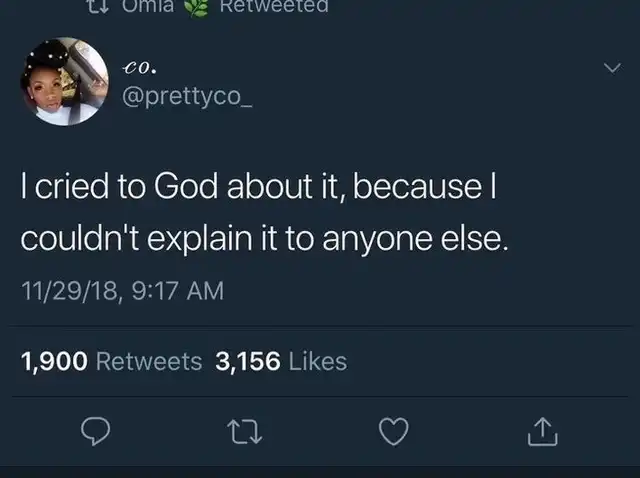Image resolution: width=640 pixels, height=478 pixels.
Task: Click the reply speech bubble icon
Action: coord(94,432)
